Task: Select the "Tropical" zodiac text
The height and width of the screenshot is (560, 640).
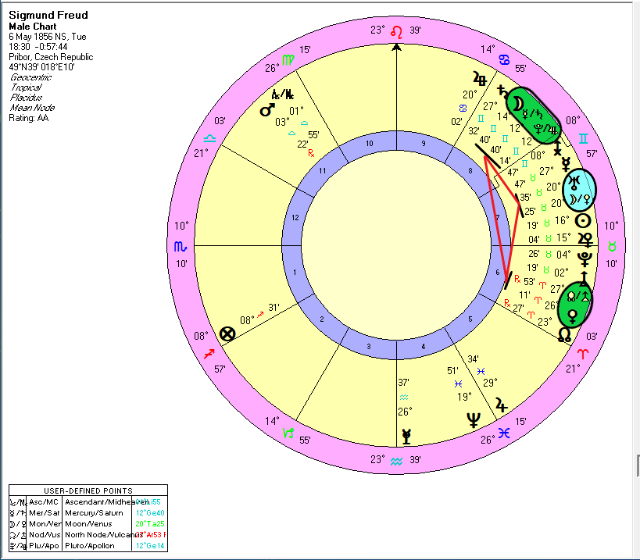Action: coord(26,87)
